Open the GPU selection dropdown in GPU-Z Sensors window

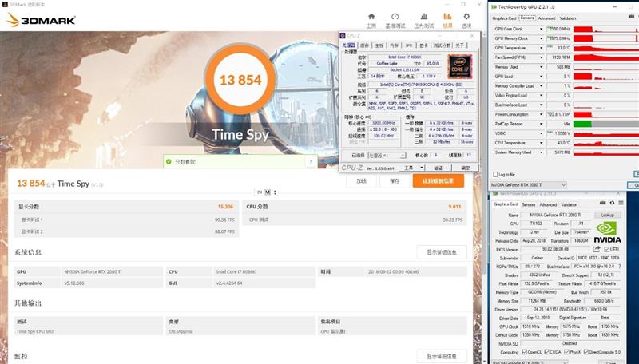point(528,185)
